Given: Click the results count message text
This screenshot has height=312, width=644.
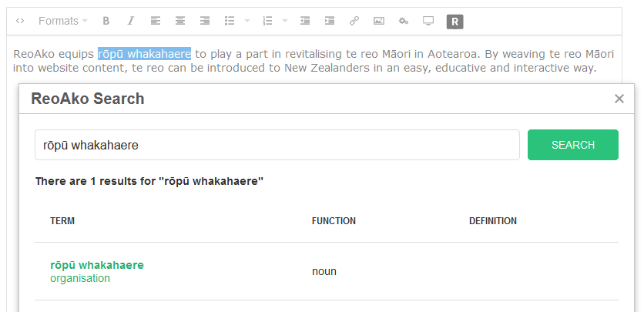Looking at the screenshot, I should coord(149,181).
